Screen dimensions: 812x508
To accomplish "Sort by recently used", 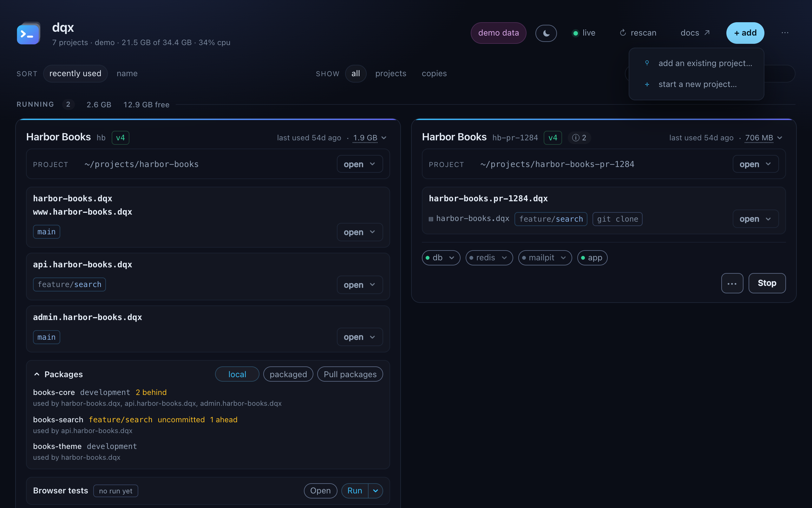I will 75,74.
